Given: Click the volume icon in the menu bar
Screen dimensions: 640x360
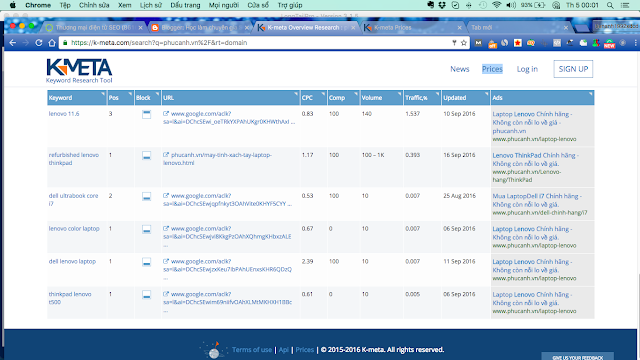Looking at the screenshot, I should point(511,5).
